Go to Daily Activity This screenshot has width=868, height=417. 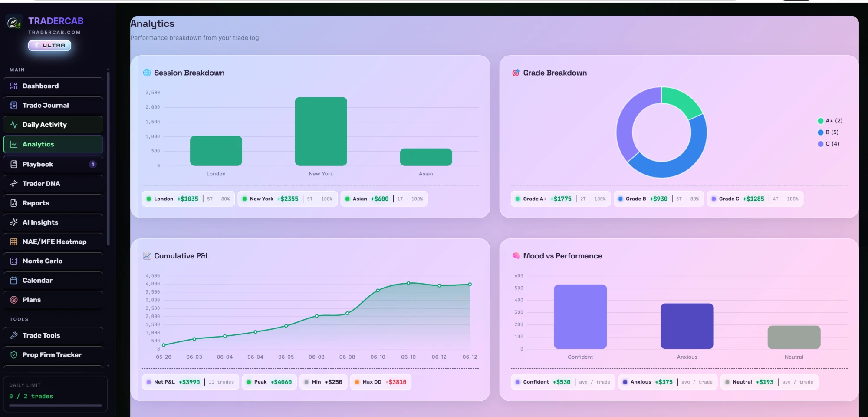pos(53,125)
